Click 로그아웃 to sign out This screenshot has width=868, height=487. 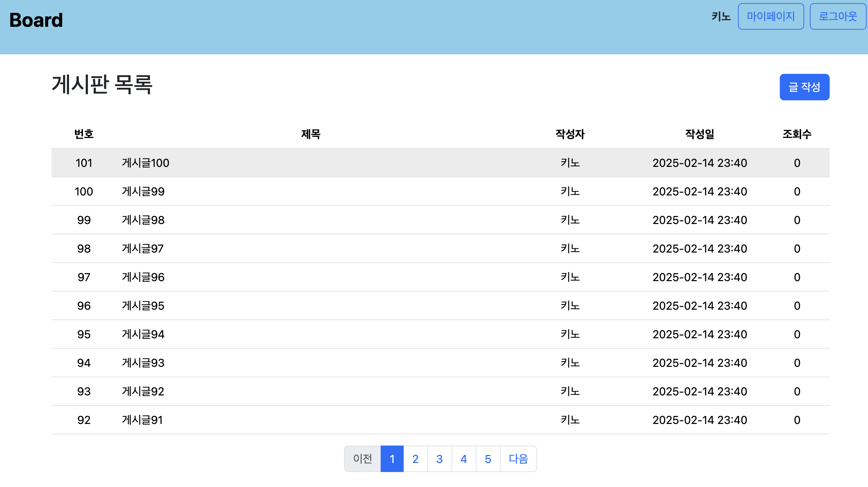click(x=838, y=16)
